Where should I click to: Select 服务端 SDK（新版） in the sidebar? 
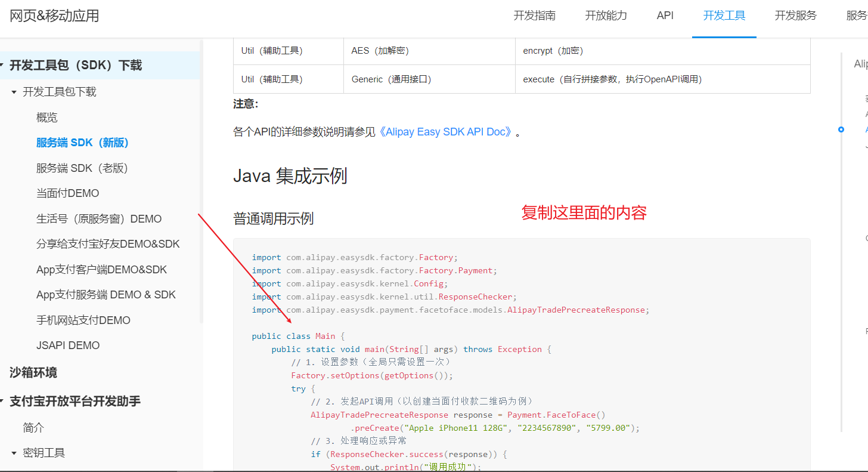coord(82,143)
